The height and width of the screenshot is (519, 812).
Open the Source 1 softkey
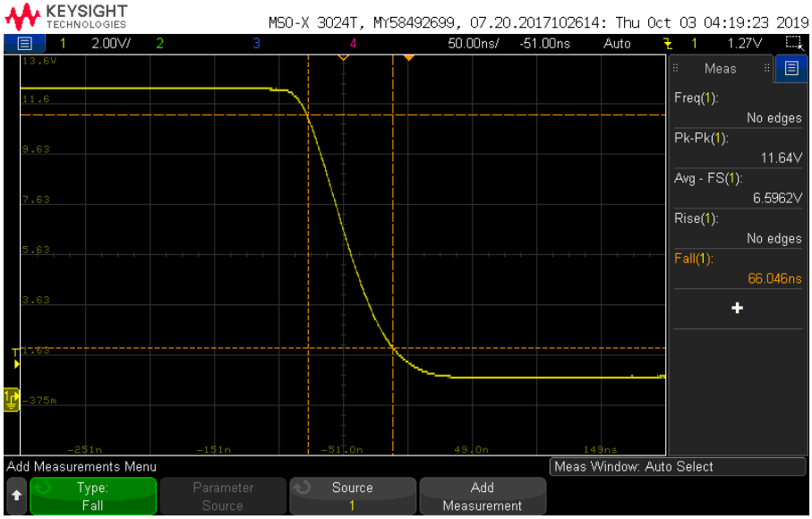tap(353, 497)
